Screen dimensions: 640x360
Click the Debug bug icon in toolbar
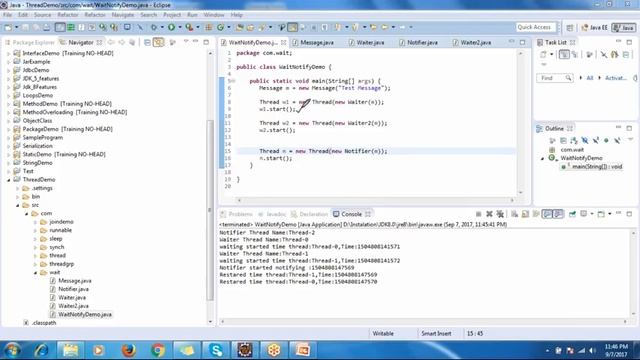click(154, 27)
